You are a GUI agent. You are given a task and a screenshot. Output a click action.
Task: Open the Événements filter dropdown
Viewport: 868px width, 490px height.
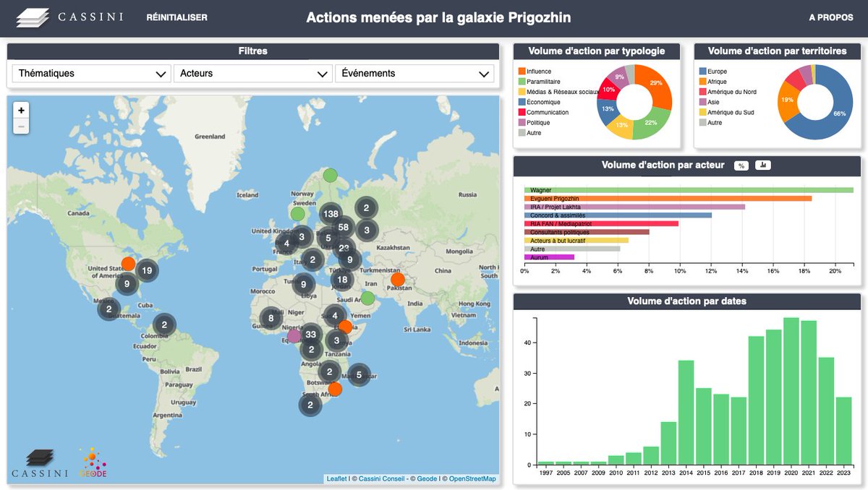pos(414,73)
